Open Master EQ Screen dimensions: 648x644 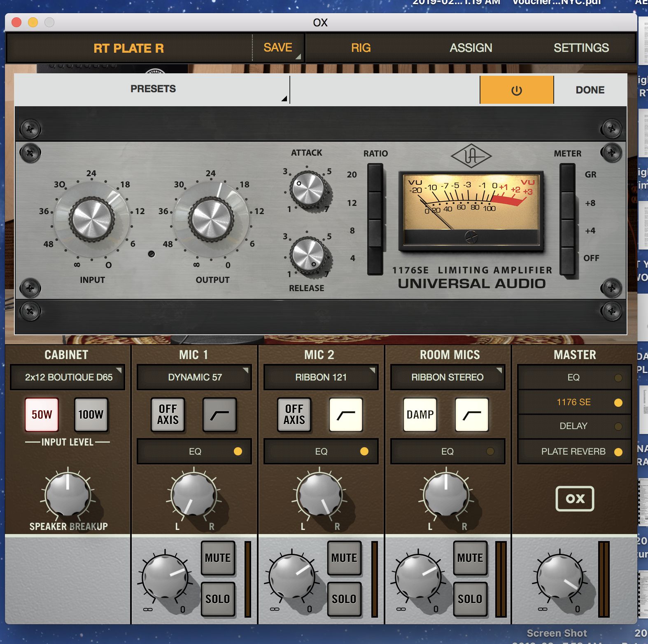[x=574, y=378]
